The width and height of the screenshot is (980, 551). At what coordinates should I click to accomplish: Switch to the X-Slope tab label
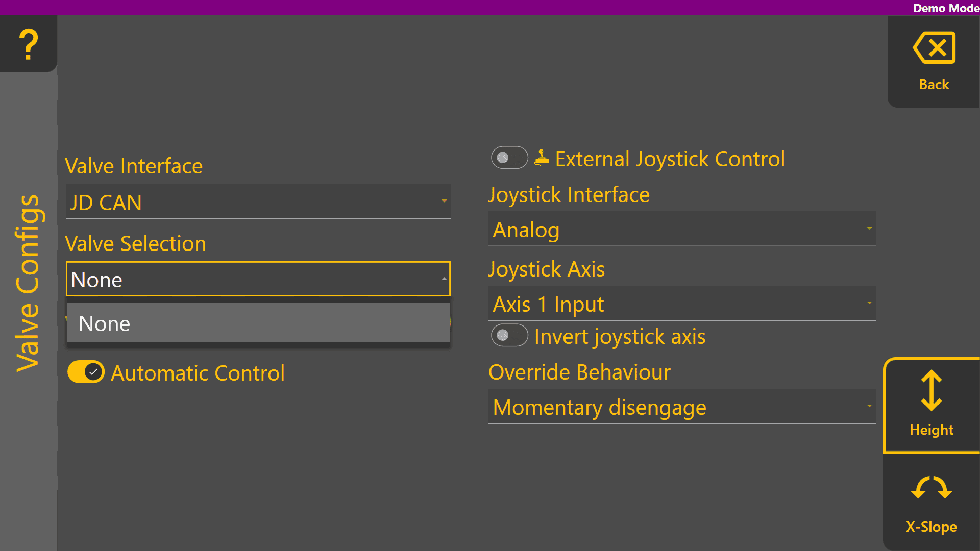(x=931, y=527)
